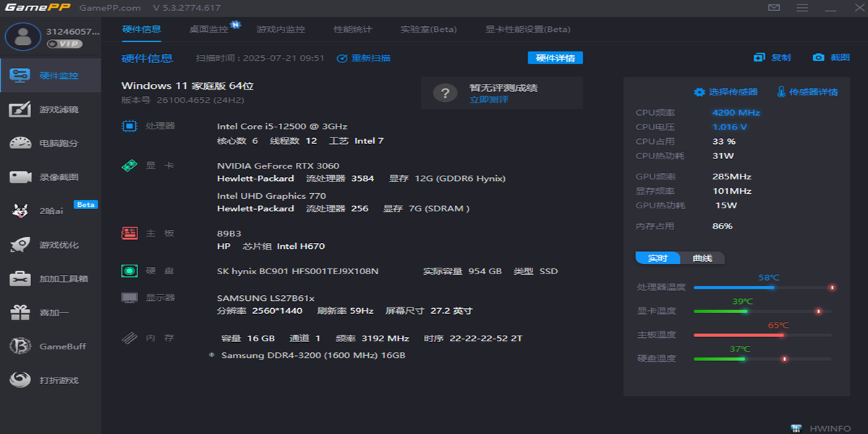Click the 显卡温度 green temperature bar
868x434 pixels.
762,311
